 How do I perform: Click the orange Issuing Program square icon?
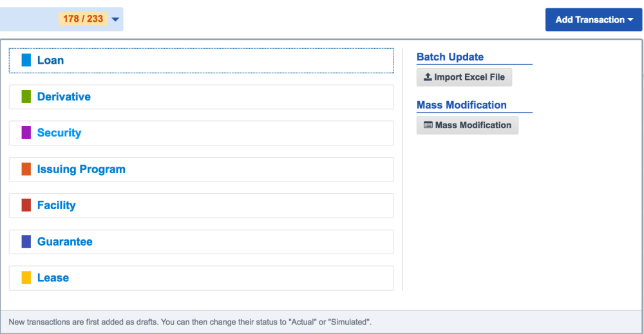click(26, 169)
